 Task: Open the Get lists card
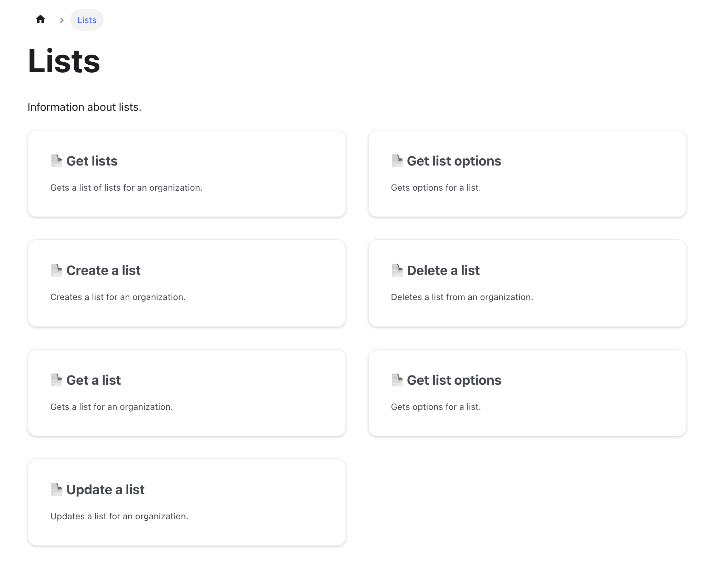tap(187, 173)
